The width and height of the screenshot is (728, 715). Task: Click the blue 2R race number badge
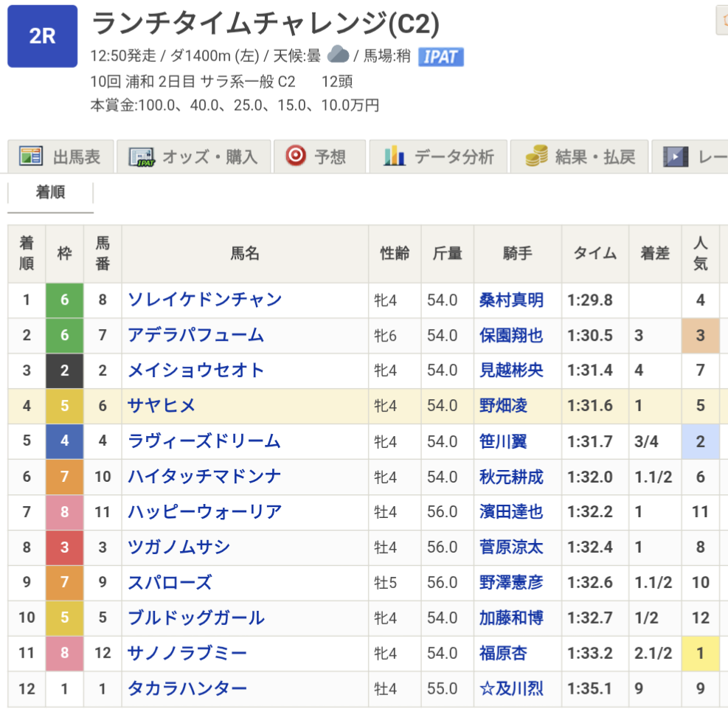(x=42, y=36)
